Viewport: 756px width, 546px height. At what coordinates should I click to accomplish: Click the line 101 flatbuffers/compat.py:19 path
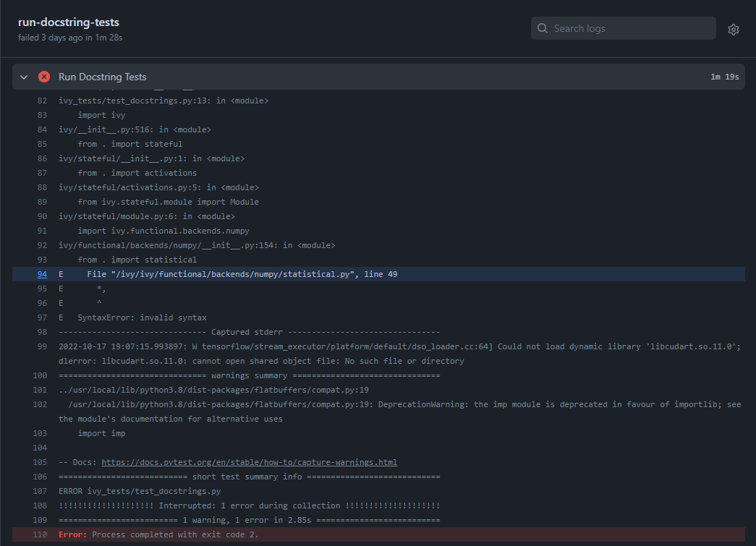(213, 390)
